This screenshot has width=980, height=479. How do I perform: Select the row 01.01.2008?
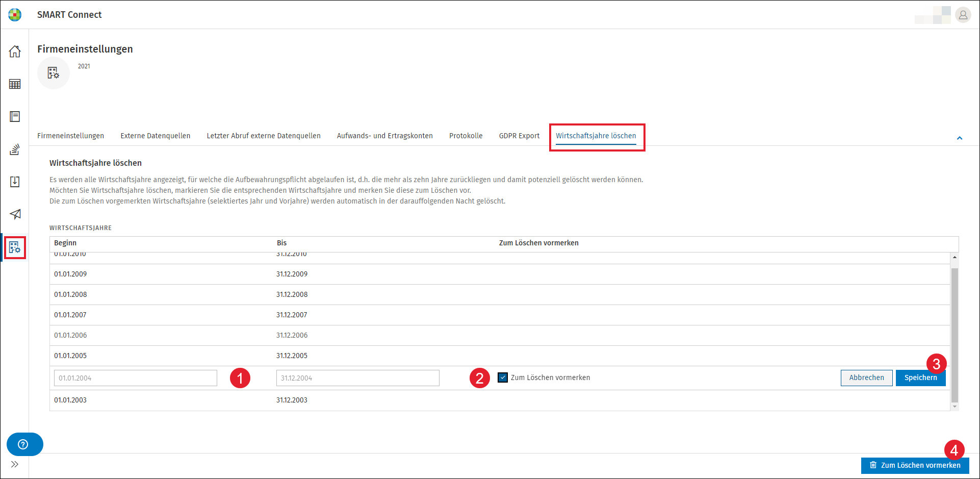[500, 294]
